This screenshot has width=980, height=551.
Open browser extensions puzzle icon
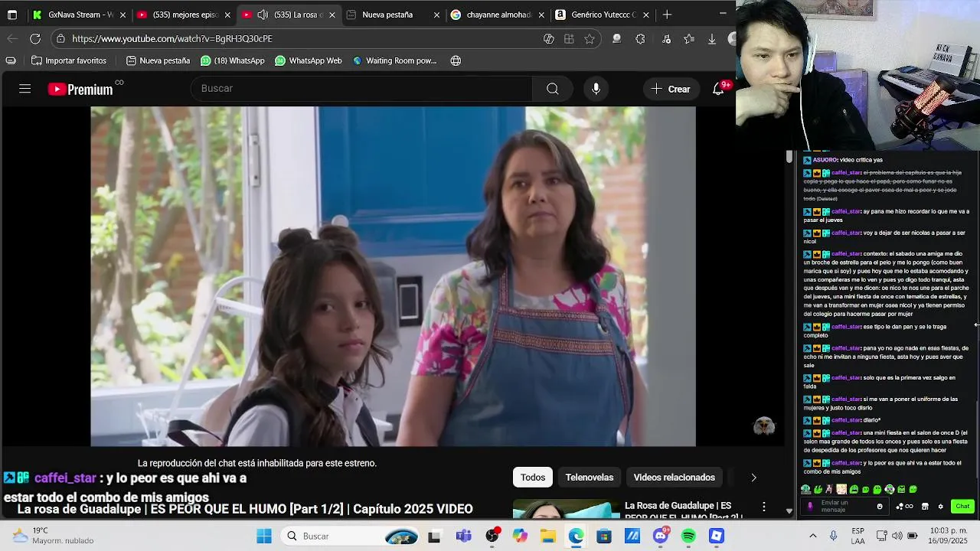pos(640,38)
